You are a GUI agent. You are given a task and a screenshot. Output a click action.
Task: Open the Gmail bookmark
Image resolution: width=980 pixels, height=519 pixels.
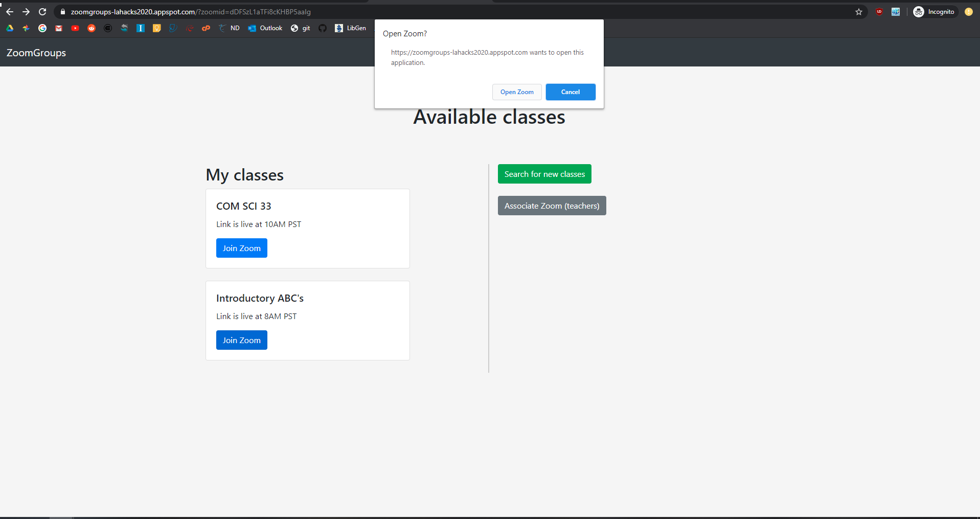pyautogui.click(x=59, y=28)
